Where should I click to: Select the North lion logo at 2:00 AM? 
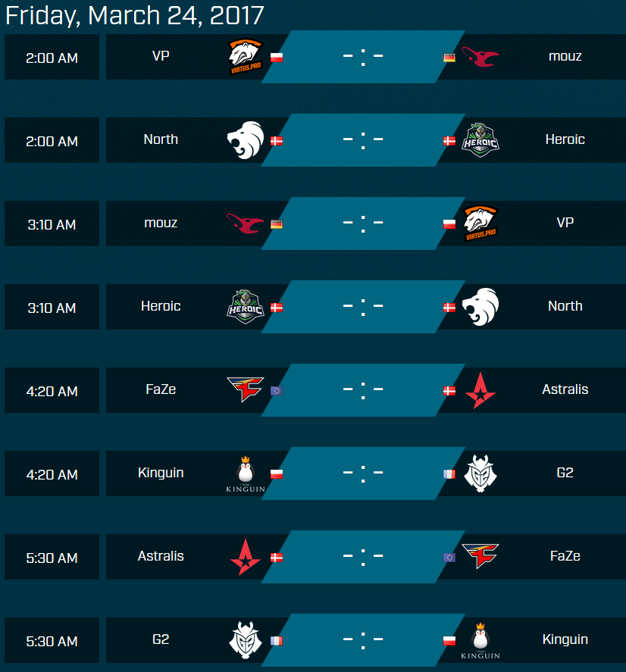point(246,139)
